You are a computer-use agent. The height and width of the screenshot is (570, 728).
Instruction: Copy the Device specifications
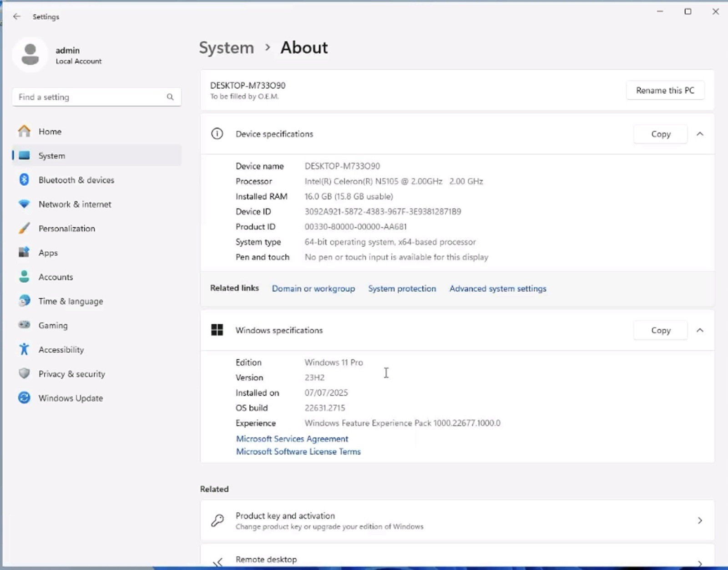tap(661, 134)
